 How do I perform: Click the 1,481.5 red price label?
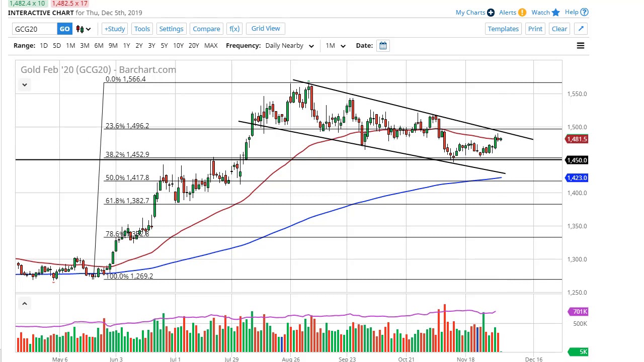point(577,139)
